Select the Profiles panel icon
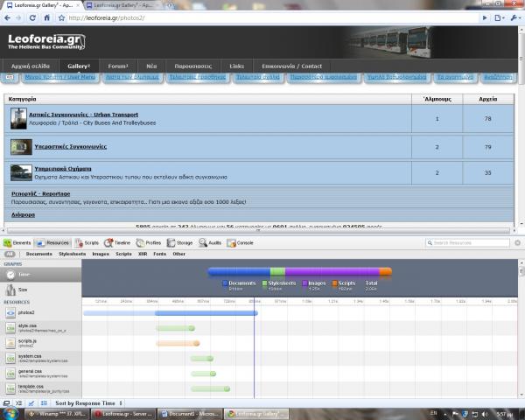Image resolution: width=525 pixels, height=420 pixels. tap(149, 242)
